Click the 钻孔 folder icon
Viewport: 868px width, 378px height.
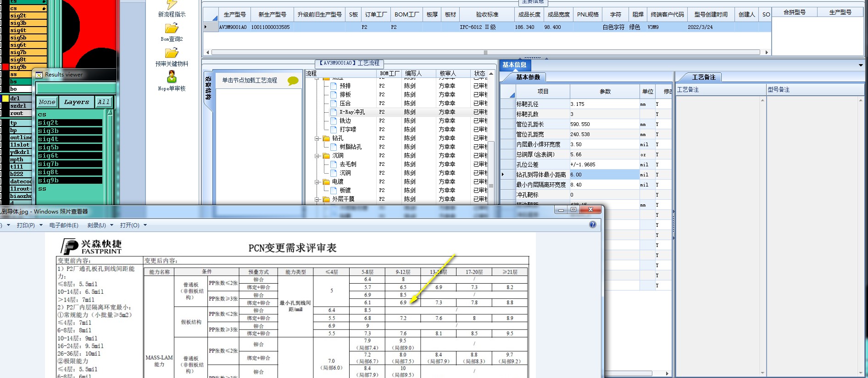(x=326, y=138)
